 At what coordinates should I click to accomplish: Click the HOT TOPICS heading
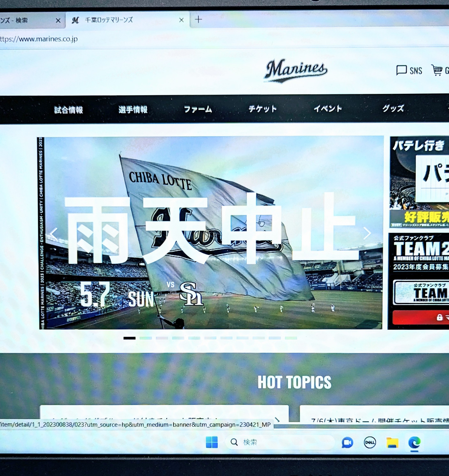[x=294, y=382]
